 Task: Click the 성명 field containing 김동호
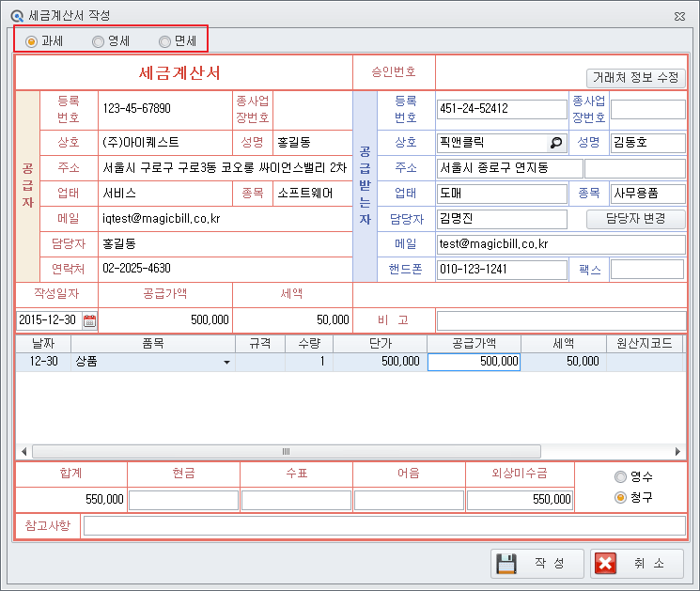point(647,143)
